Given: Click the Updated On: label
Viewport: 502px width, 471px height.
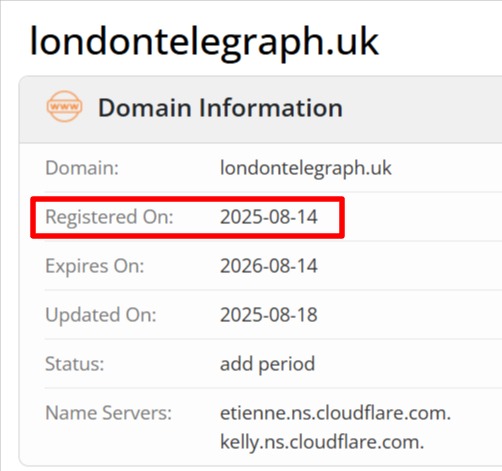Looking at the screenshot, I should 101,315.
